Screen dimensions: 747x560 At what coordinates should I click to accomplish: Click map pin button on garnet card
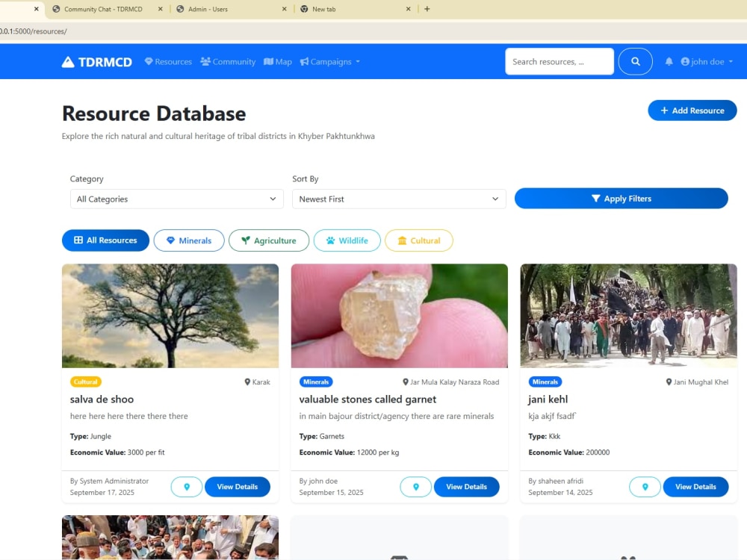[x=416, y=487]
